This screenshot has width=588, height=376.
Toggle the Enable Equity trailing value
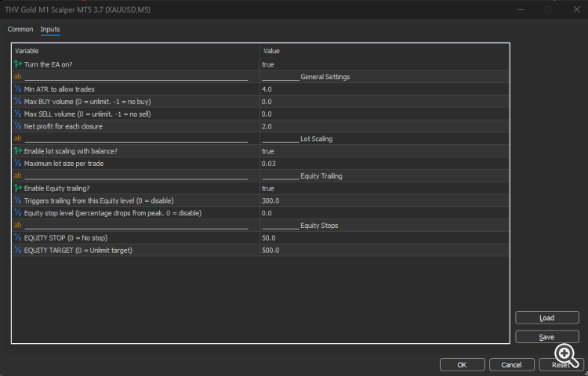[x=268, y=189]
